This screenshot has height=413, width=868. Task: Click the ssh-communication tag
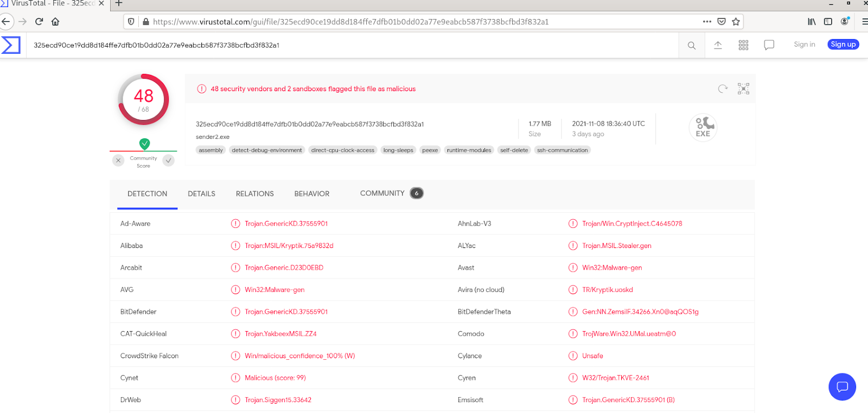(x=563, y=150)
